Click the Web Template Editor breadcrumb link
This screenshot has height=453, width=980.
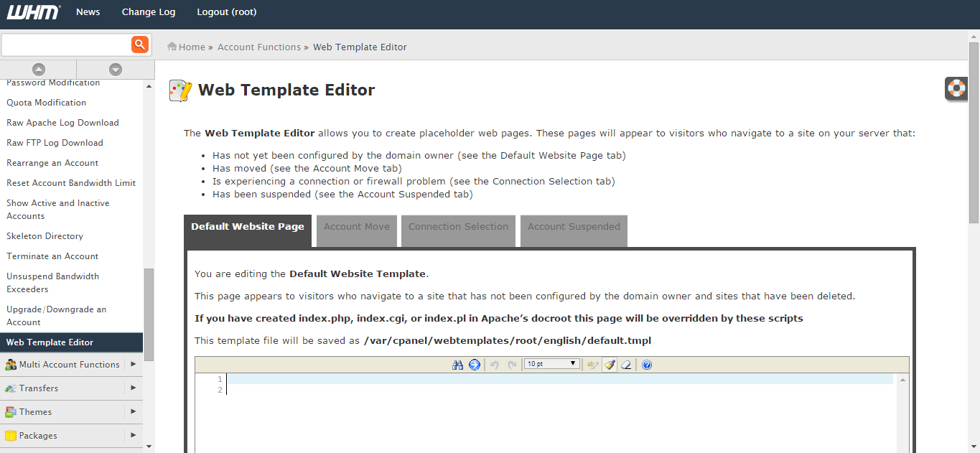[x=360, y=47]
